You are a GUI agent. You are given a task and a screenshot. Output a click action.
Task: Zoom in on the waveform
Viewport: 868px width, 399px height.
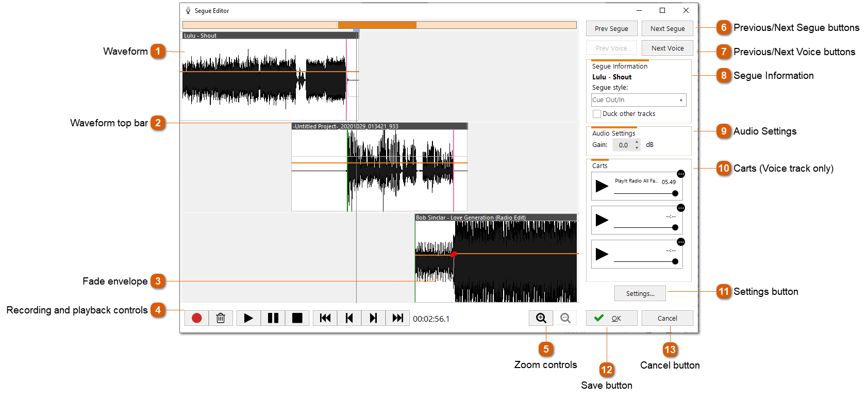541,318
